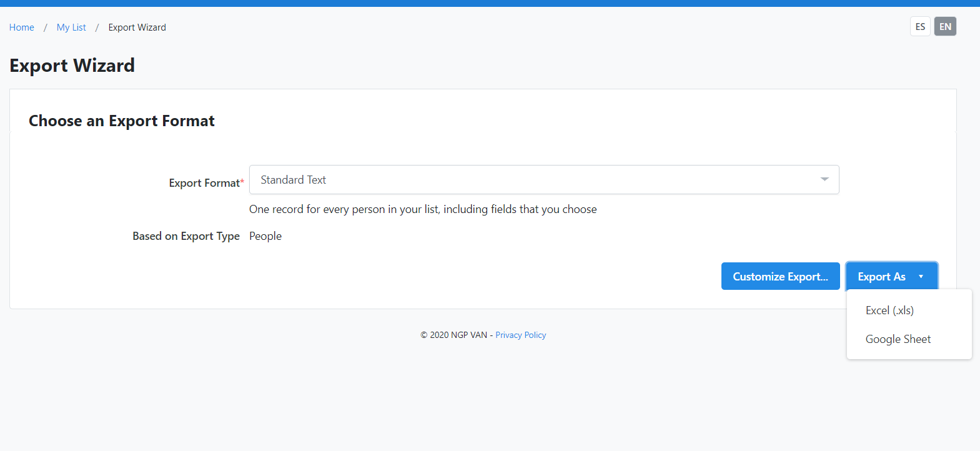
Task: Click the Export Wizard page title
Action: coord(72,66)
